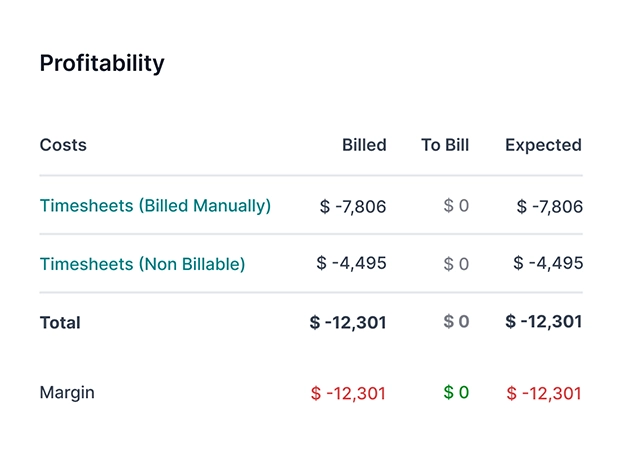The width and height of the screenshot is (630, 450).
Task: Click the Profitability section heading
Action: 102,63
